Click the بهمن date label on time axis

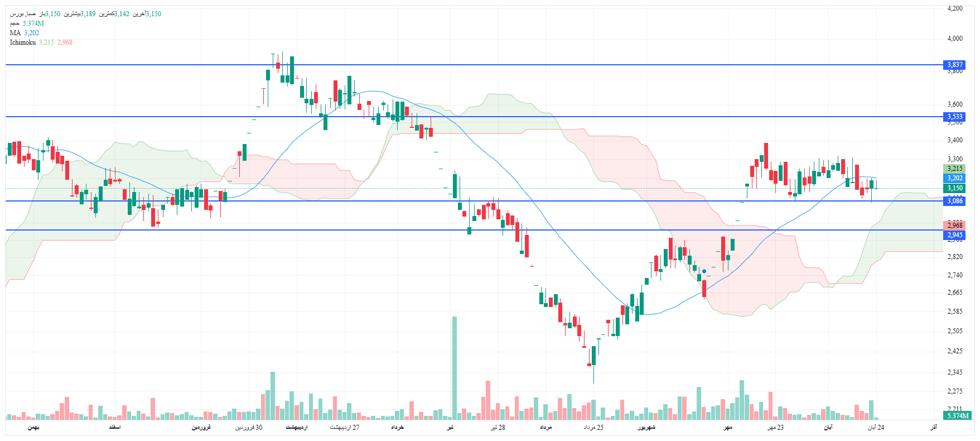coord(33,428)
